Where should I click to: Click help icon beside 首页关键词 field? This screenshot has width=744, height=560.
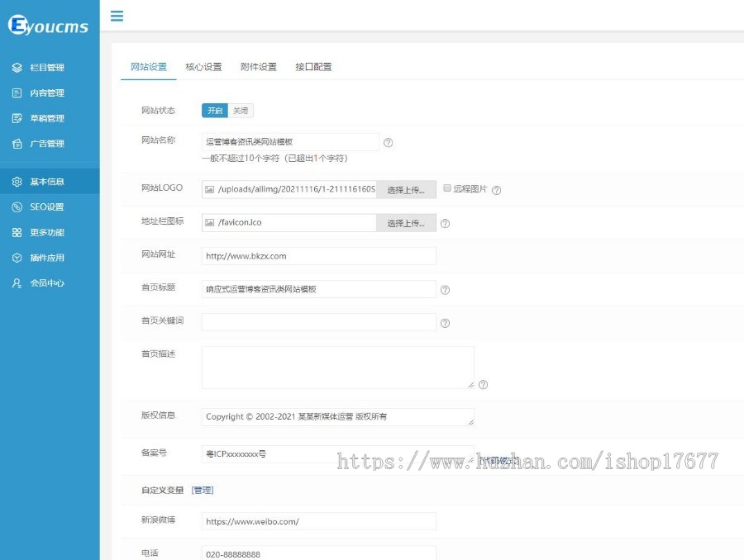[x=445, y=323]
